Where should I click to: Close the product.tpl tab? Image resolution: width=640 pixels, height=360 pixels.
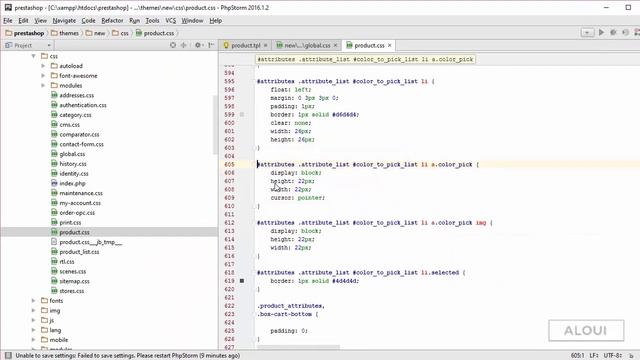point(266,45)
